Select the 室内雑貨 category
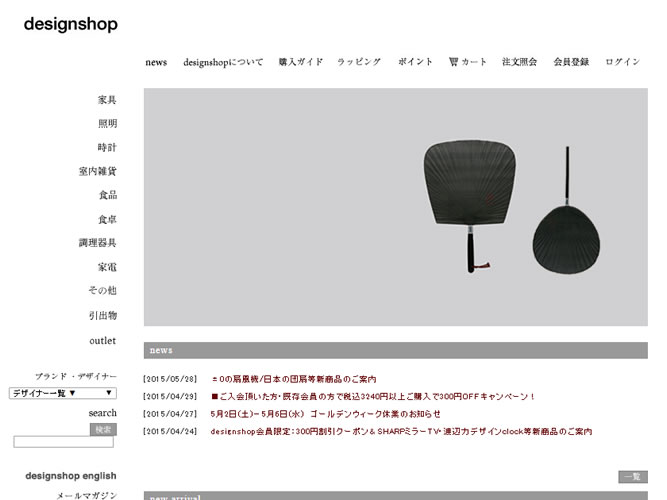The image size is (667, 500). [98, 171]
